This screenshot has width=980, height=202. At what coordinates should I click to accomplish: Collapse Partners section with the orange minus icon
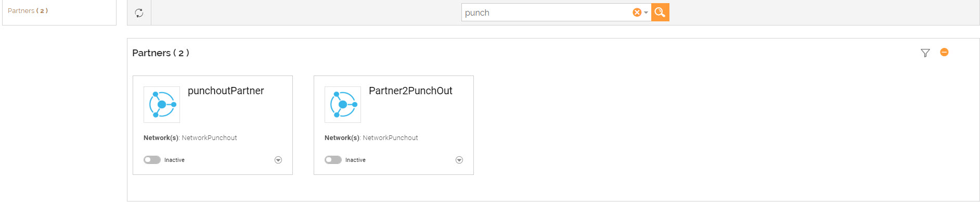click(x=944, y=52)
